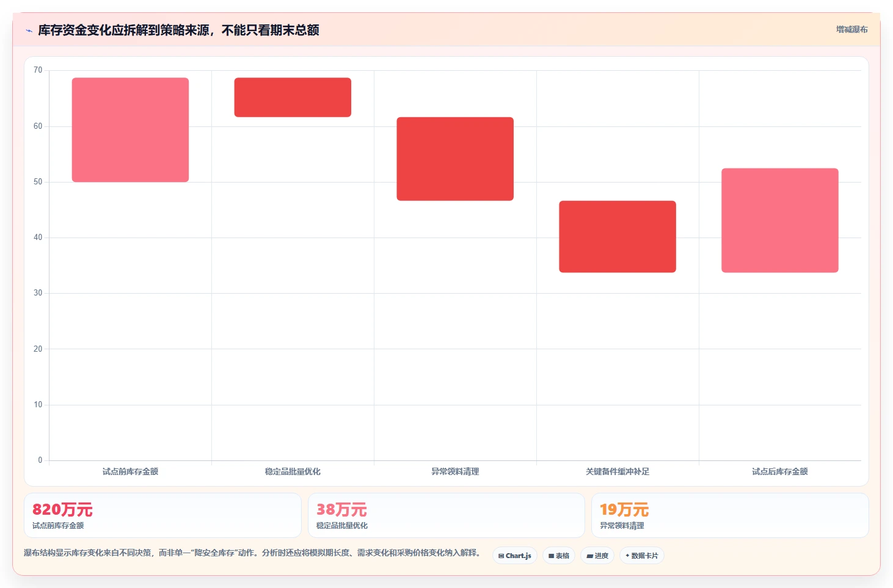The image size is (893, 588).
Task: Click the y-axis value 30
Action: [x=38, y=293]
